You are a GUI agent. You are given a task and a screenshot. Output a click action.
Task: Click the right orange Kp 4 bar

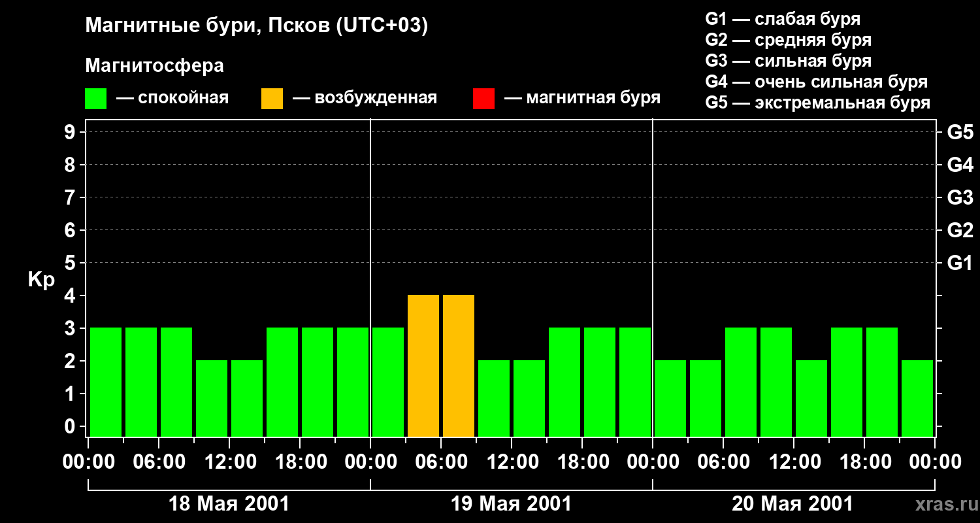point(459,366)
